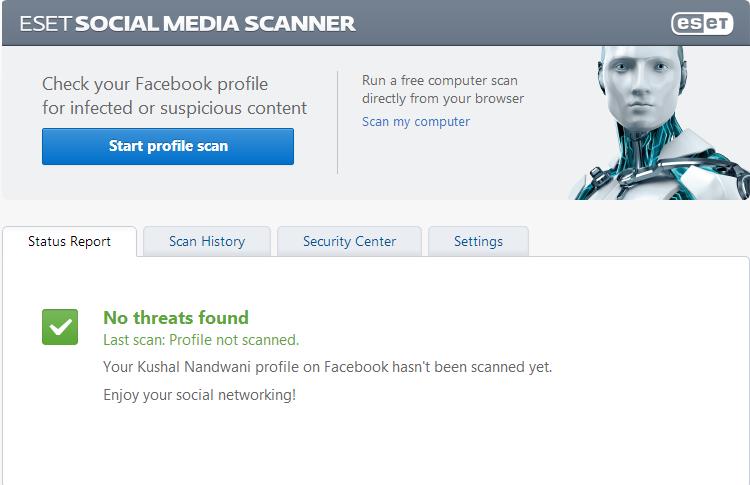Click the Kushal Nandwani profile message
Screen dimensions: 750x485
coord(327,367)
